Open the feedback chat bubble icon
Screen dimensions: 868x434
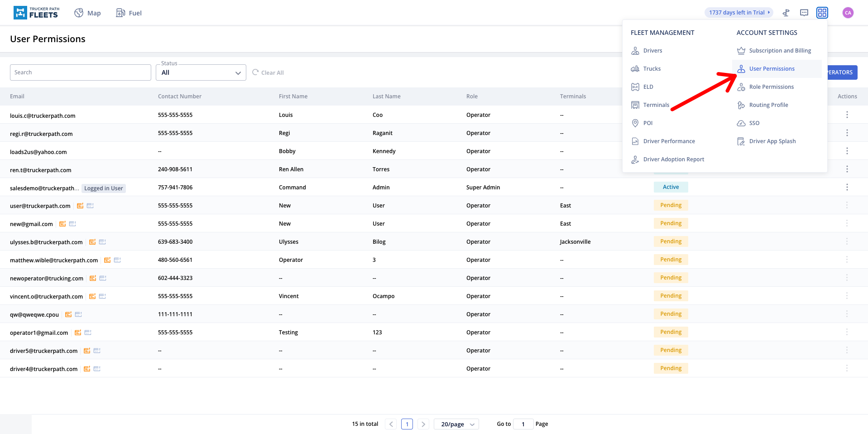tap(804, 12)
